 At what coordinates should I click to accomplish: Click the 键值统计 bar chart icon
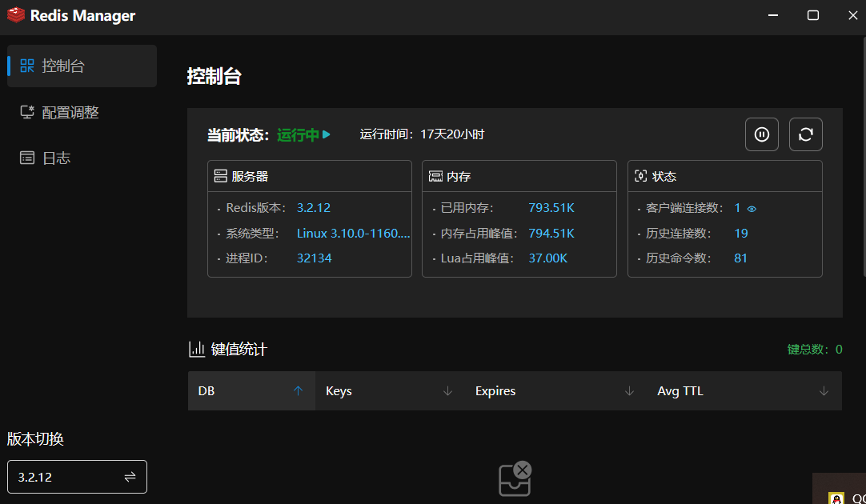point(197,349)
